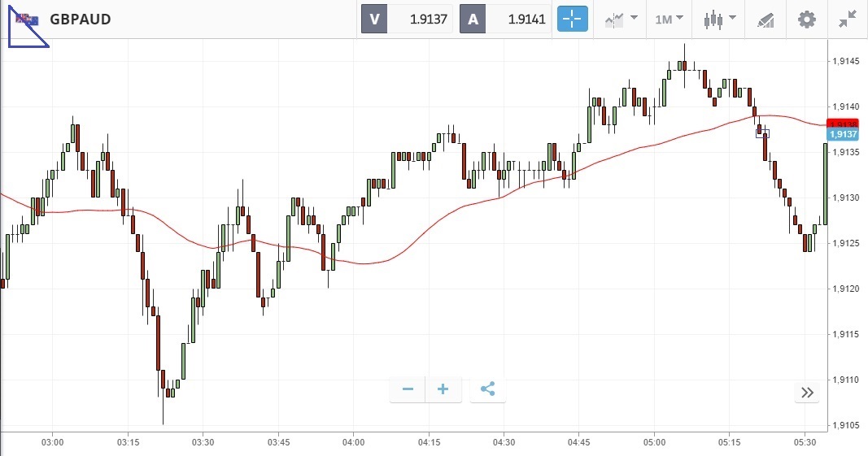
Task: Toggle the crosshair cursor tool
Action: tap(572, 19)
